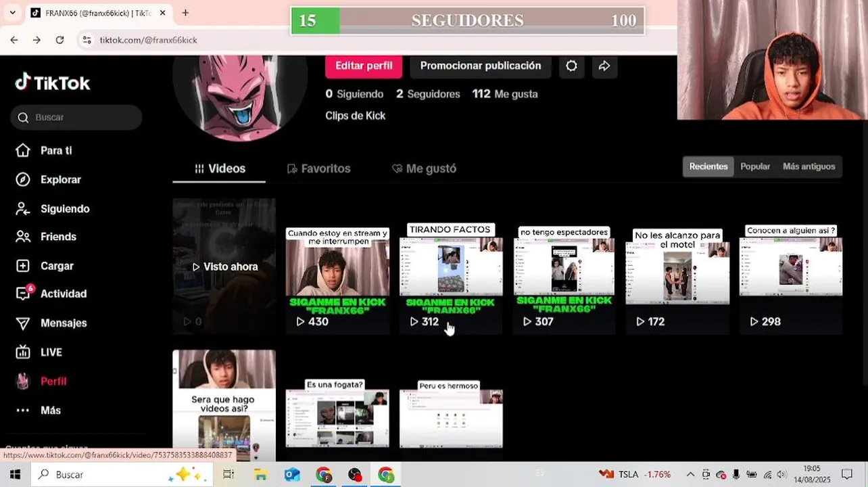Screen dimensions: 868x487
Task: Open OBS Studio from taskbar
Action: [x=355, y=474]
